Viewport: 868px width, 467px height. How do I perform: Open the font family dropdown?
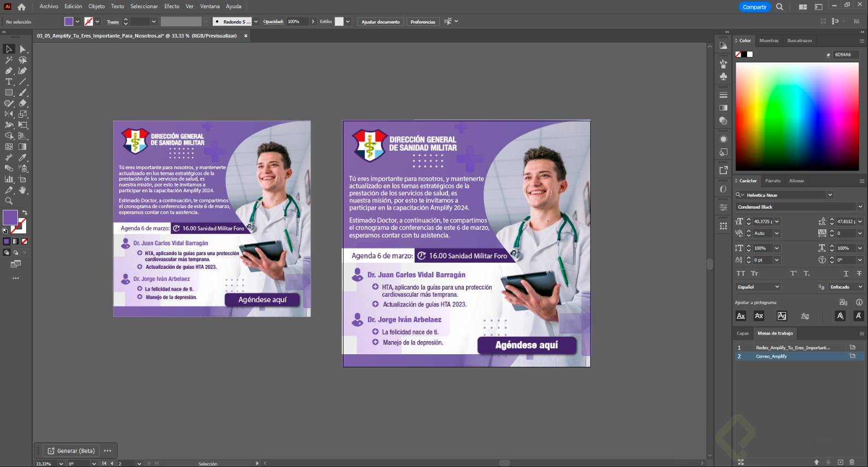pyautogui.click(x=830, y=195)
